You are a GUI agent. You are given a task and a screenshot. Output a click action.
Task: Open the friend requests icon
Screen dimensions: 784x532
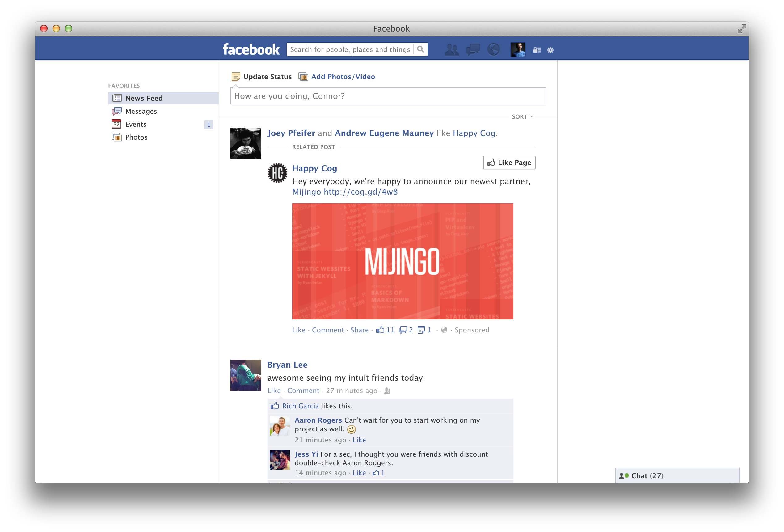451,50
